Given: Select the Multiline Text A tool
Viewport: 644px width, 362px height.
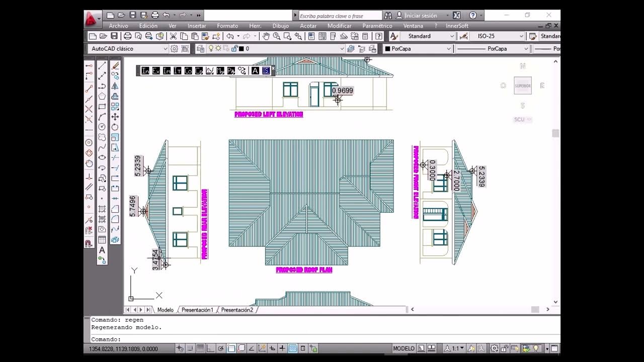Looking at the screenshot, I should [x=102, y=250].
